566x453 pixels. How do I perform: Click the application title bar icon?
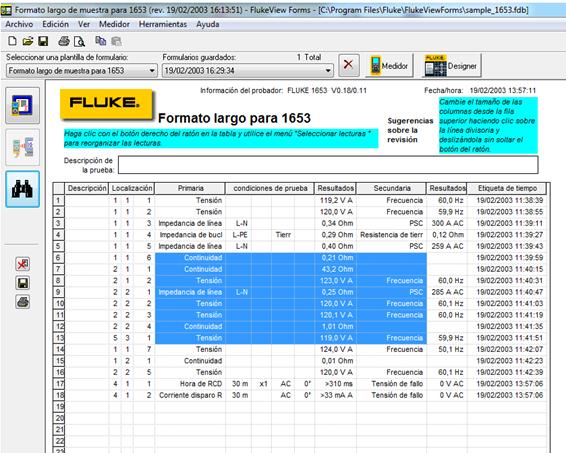(6, 10)
